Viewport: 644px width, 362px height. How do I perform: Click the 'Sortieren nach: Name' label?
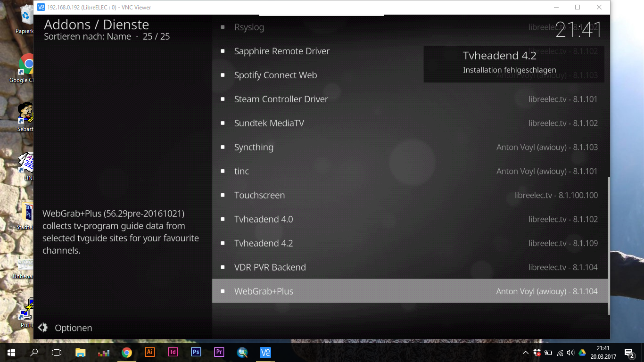pos(87,36)
